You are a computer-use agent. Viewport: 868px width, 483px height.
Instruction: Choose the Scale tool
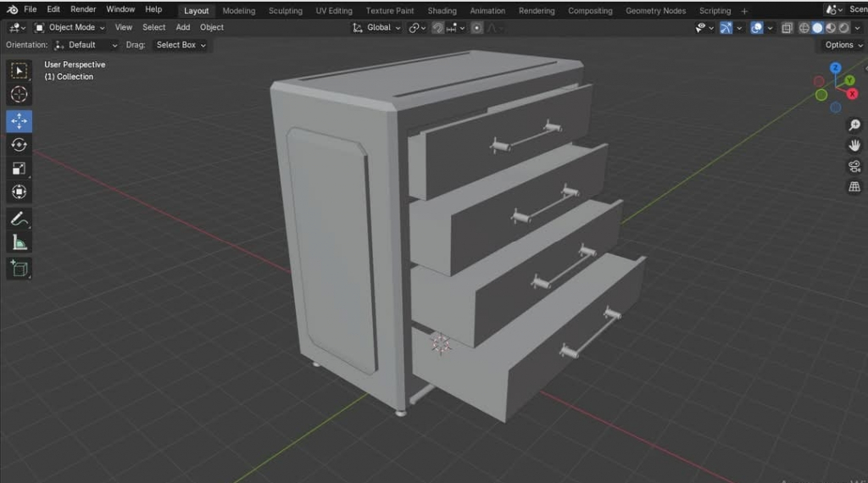[19, 169]
